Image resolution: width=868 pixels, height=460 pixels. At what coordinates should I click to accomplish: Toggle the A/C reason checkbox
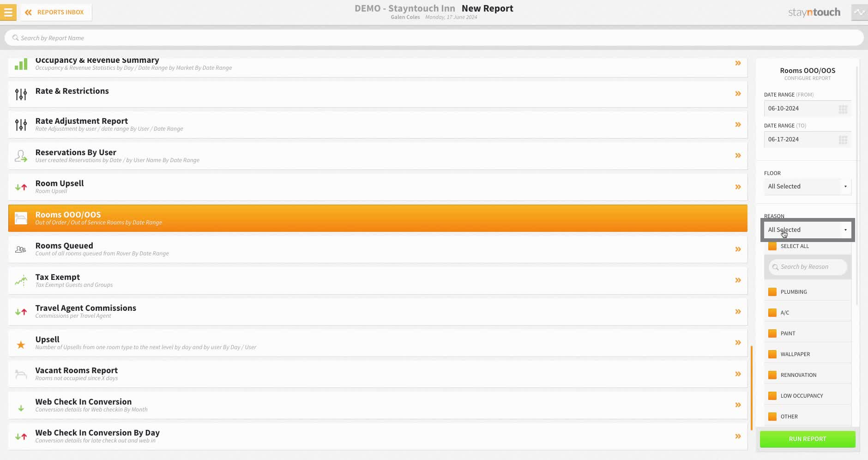pyautogui.click(x=772, y=313)
